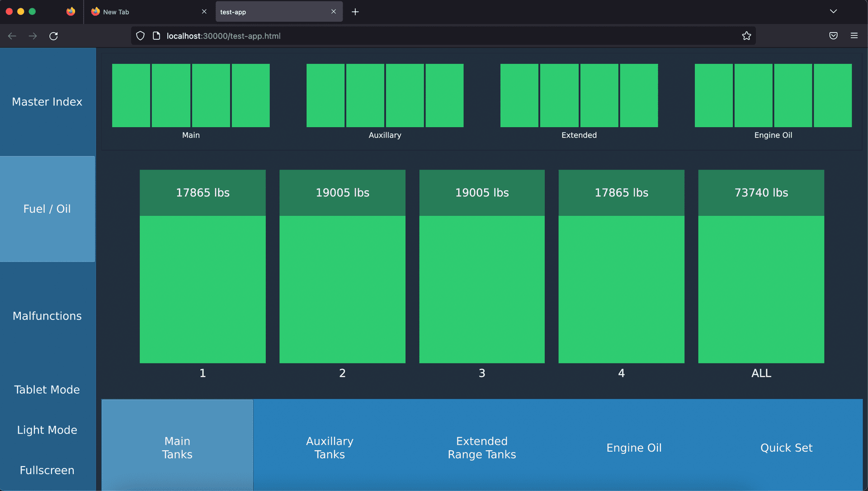
Task: Open the Malfunctions page
Action: point(47,316)
